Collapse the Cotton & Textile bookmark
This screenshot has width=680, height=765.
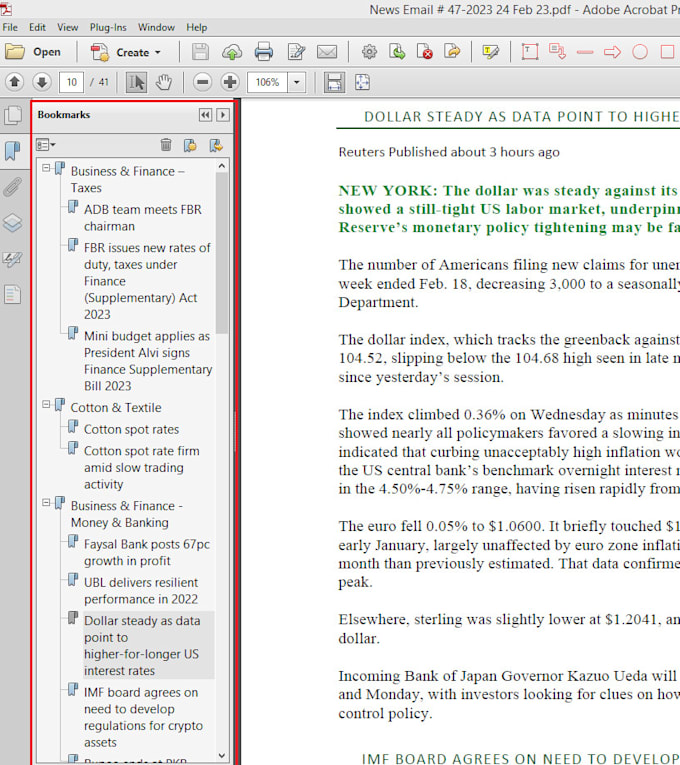point(46,404)
